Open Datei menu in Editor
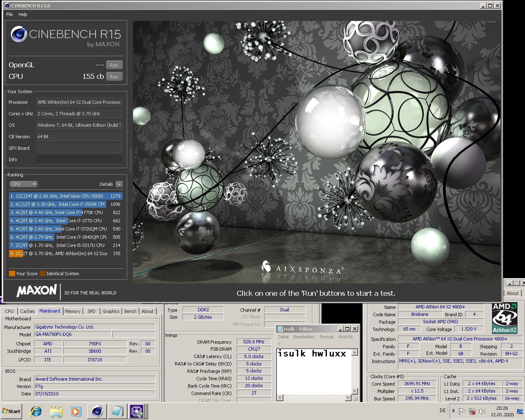525x420 pixels. pyautogui.click(x=283, y=337)
